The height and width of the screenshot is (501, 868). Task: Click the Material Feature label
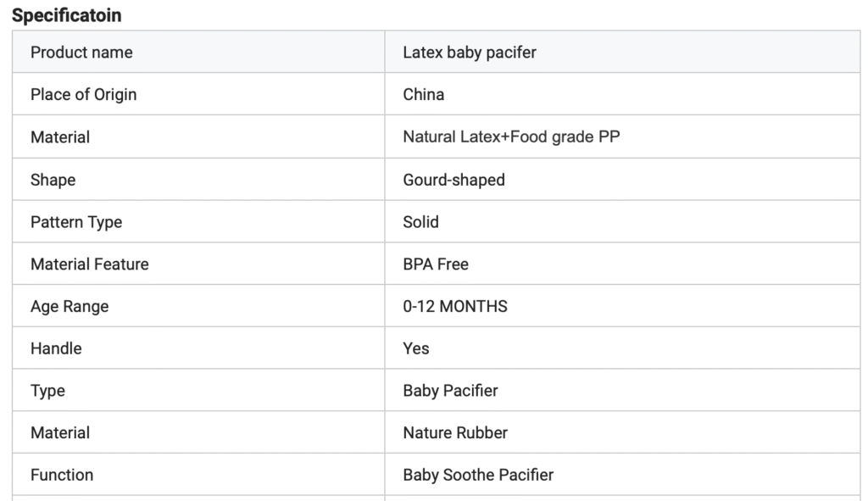click(x=89, y=264)
